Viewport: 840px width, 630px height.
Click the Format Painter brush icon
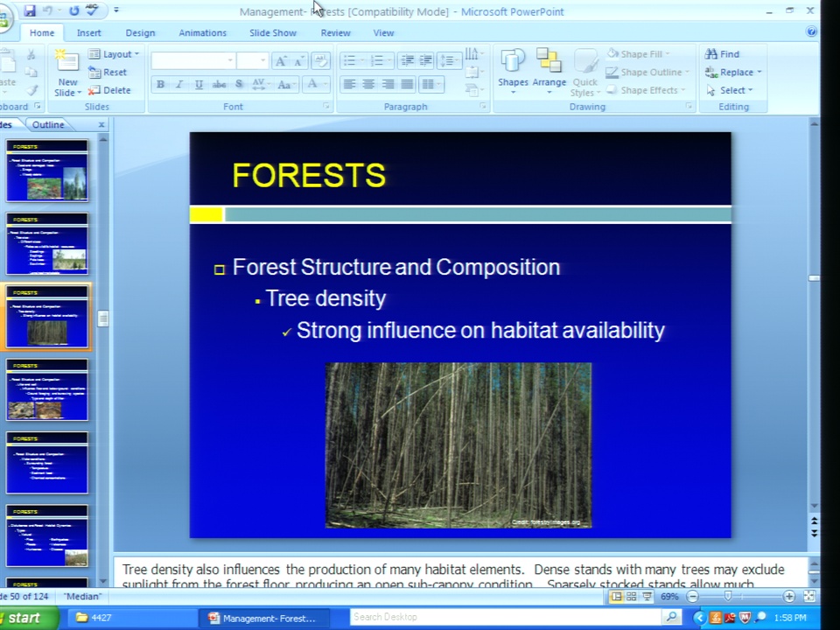tap(32, 90)
